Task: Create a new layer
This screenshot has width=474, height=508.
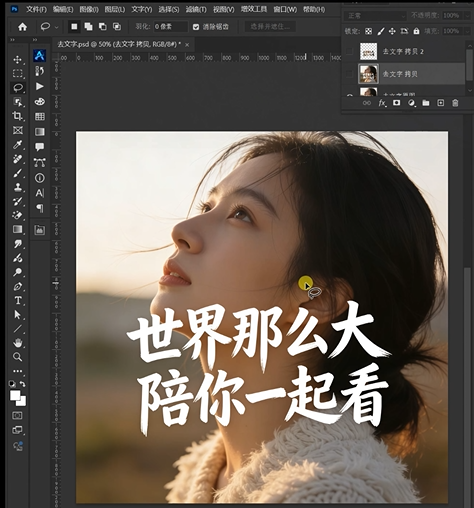Action: tap(440, 103)
